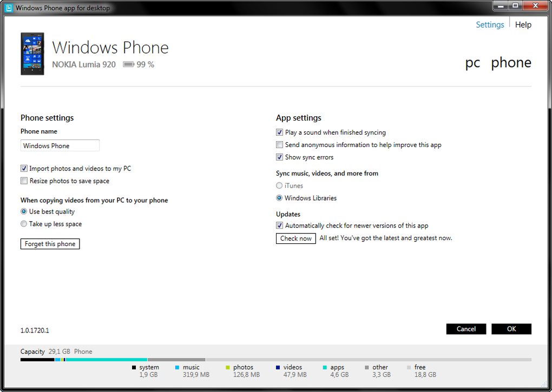
Task: Click the music 319,9 MB value
Action: pyautogui.click(x=196, y=375)
